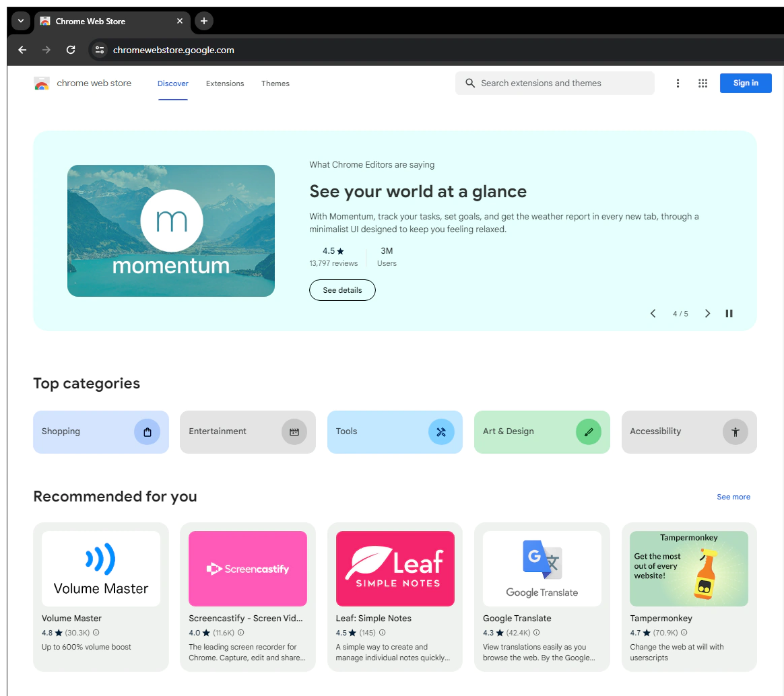Click See more for recommended extensions
Viewport: 784px width, 696px height.
pos(733,497)
